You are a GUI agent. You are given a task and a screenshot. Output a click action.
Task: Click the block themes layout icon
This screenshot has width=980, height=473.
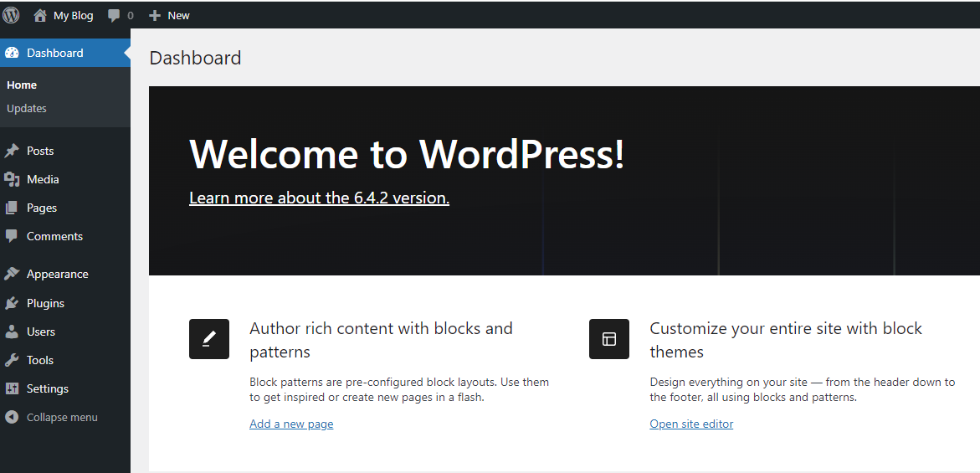[609, 339]
